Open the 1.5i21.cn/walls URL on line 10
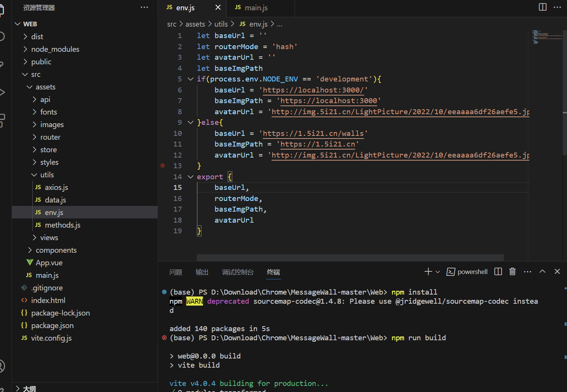 click(x=313, y=134)
